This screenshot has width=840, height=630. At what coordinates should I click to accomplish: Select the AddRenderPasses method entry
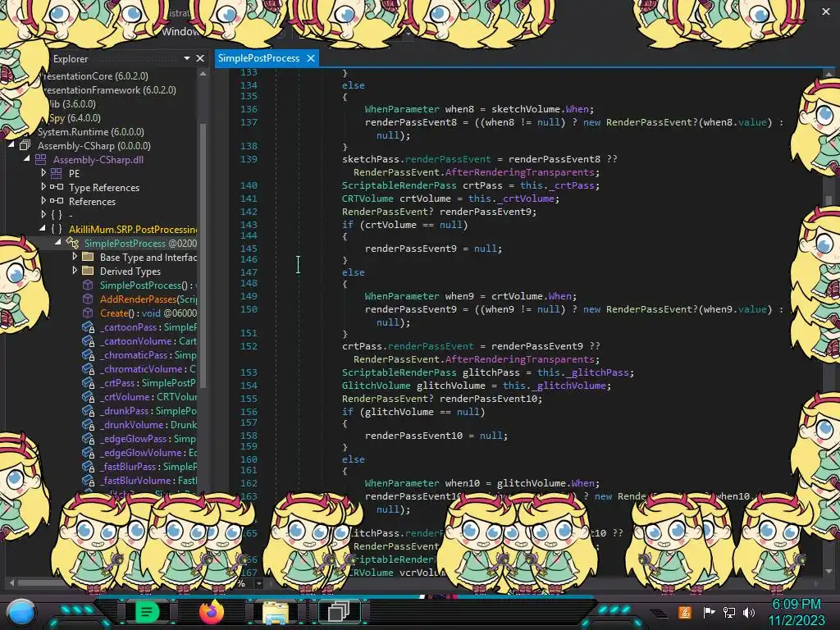coord(148,299)
